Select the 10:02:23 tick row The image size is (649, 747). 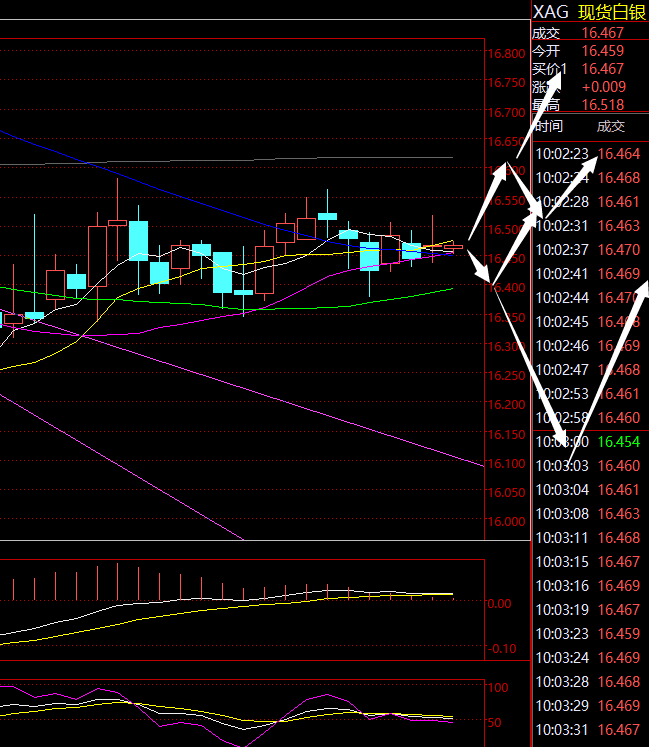click(x=590, y=154)
